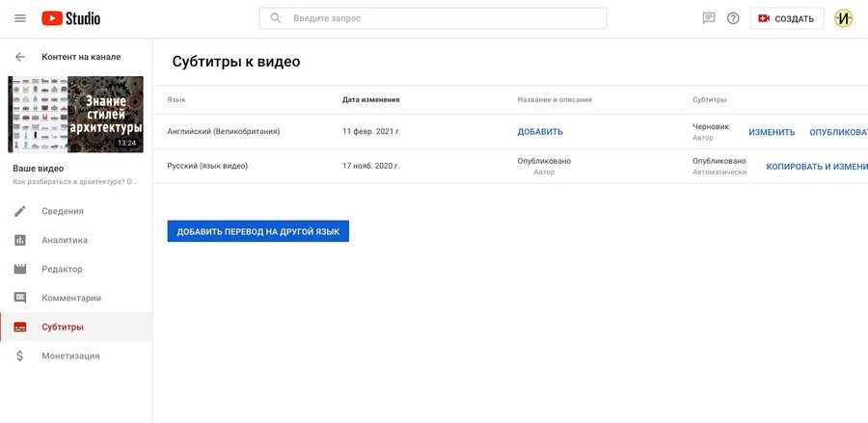The width and height of the screenshot is (868, 423).
Task: Click the video thumbnail preview
Action: coord(75,114)
